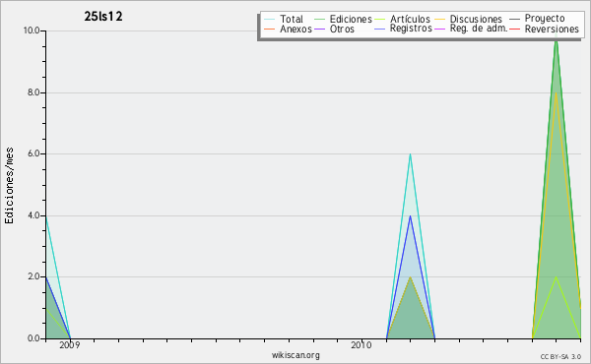Click the CC BY-SA 3.0 license text
Screen dimensions: 591x364
point(560,357)
